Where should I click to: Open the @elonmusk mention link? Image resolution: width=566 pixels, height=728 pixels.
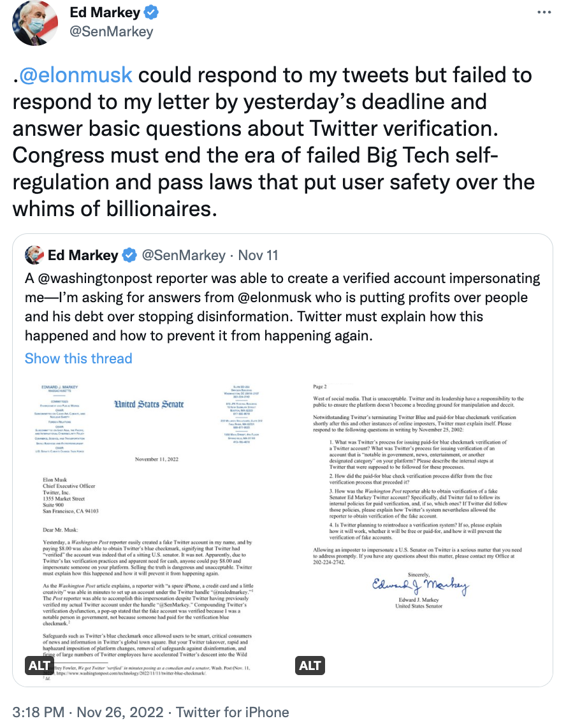(76, 75)
